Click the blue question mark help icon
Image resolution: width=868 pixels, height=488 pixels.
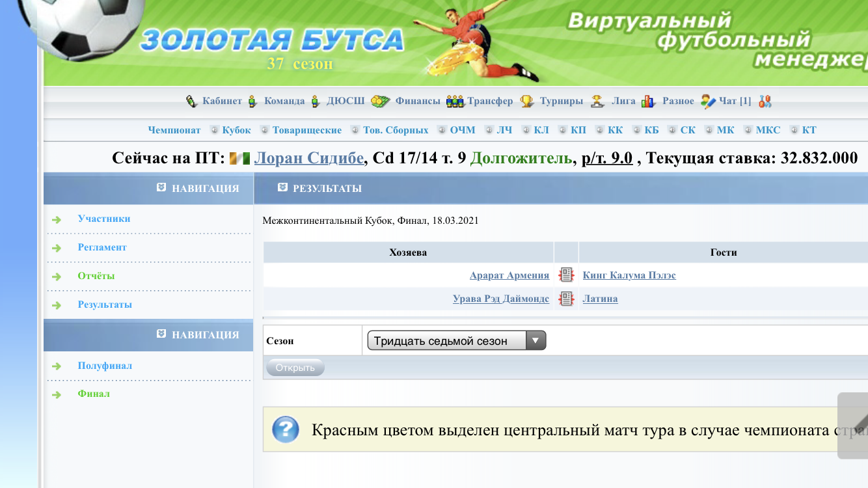coord(286,429)
